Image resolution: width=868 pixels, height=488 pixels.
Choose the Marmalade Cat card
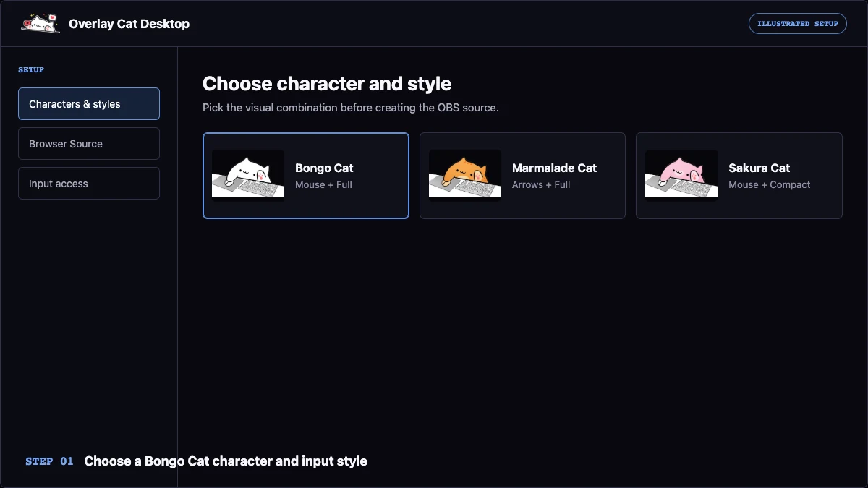pyautogui.click(x=522, y=176)
